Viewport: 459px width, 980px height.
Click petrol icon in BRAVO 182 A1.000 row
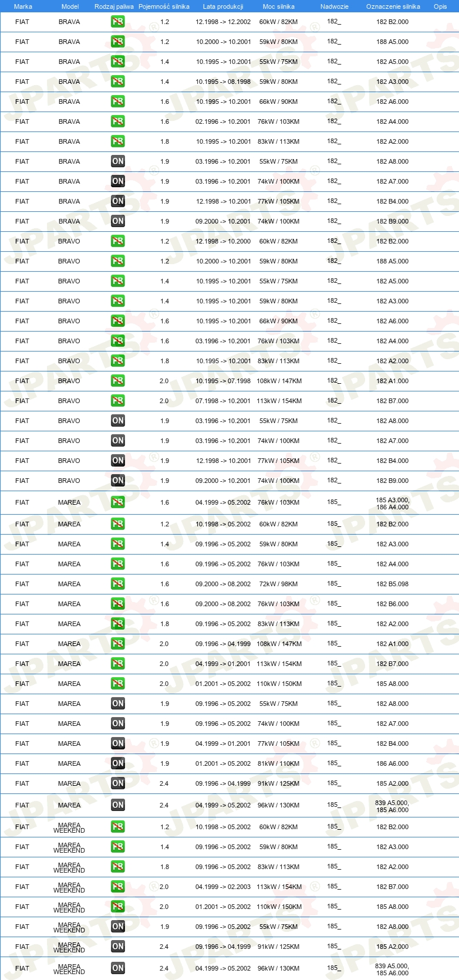(118, 381)
